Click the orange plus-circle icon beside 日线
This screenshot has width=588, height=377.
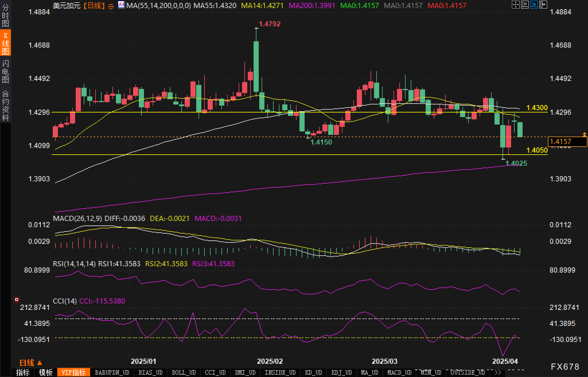[111, 6]
